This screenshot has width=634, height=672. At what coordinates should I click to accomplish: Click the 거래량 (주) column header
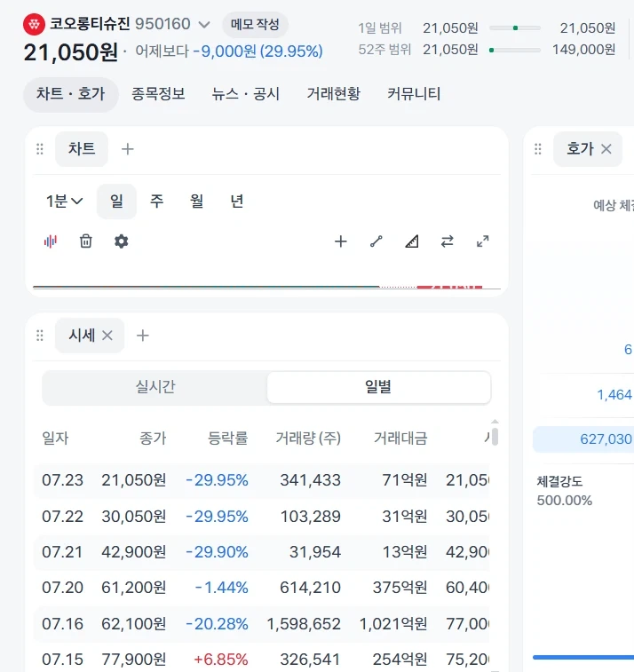(308, 438)
